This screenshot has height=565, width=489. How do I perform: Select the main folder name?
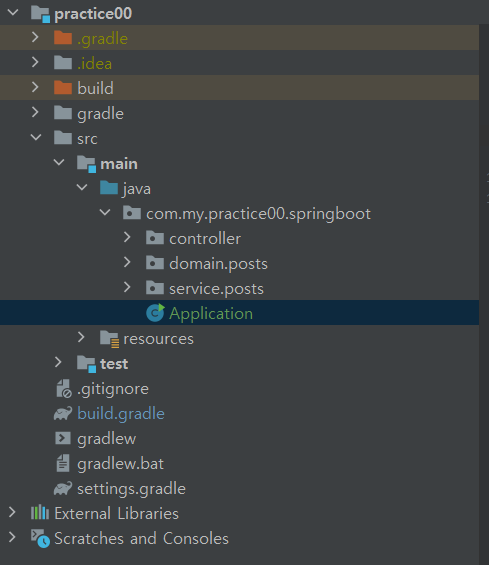tap(119, 164)
